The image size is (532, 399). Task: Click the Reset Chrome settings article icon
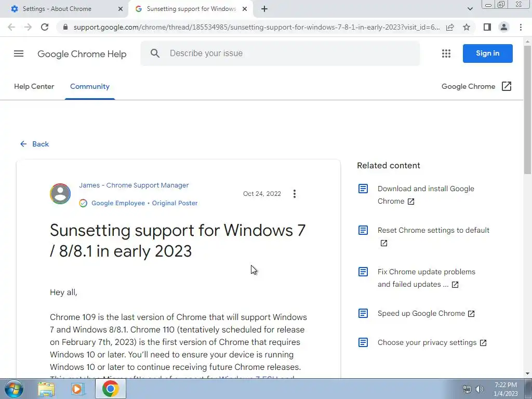pyautogui.click(x=363, y=230)
